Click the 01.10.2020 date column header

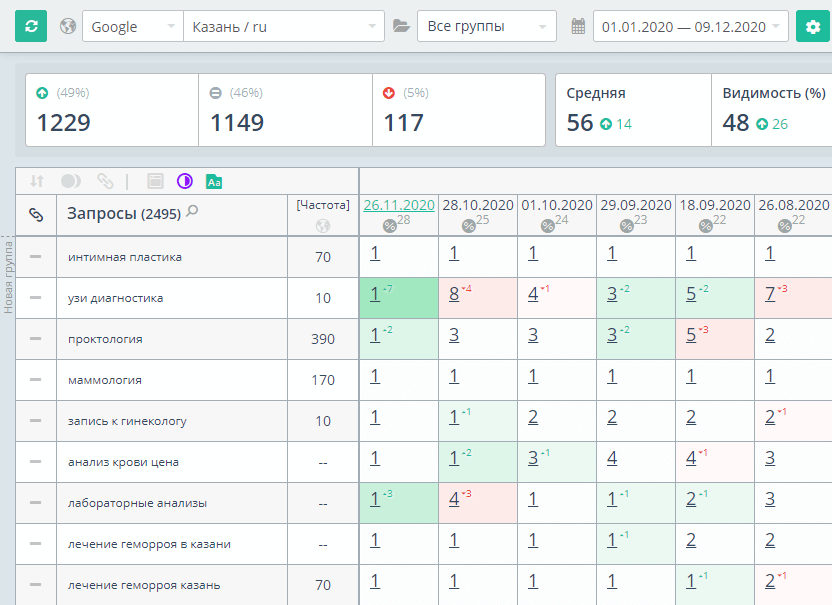[557, 205]
